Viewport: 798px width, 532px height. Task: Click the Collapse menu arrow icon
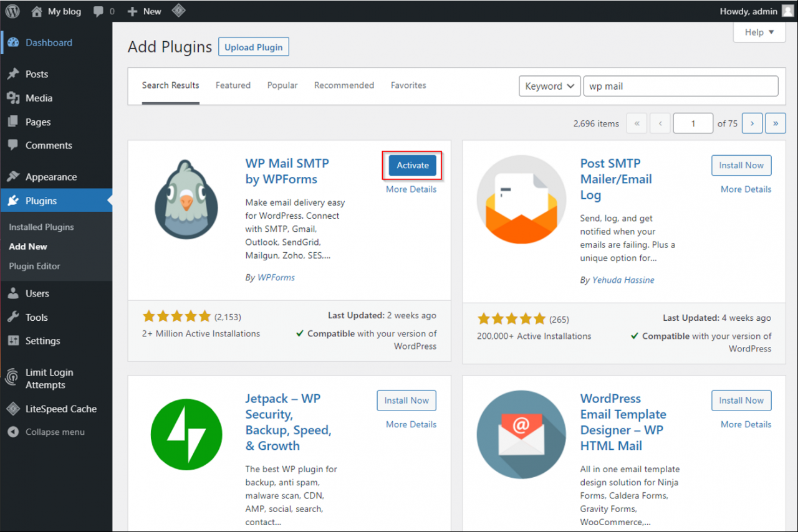pyautogui.click(x=13, y=432)
